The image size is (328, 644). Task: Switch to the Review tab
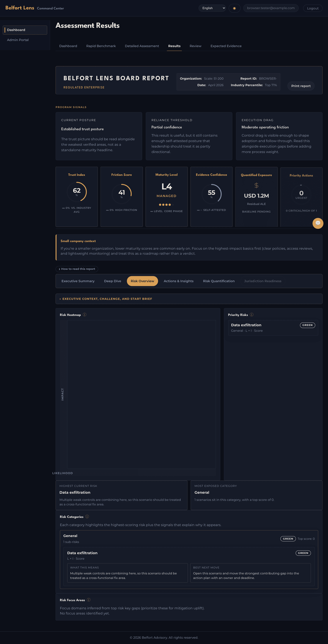point(195,46)
